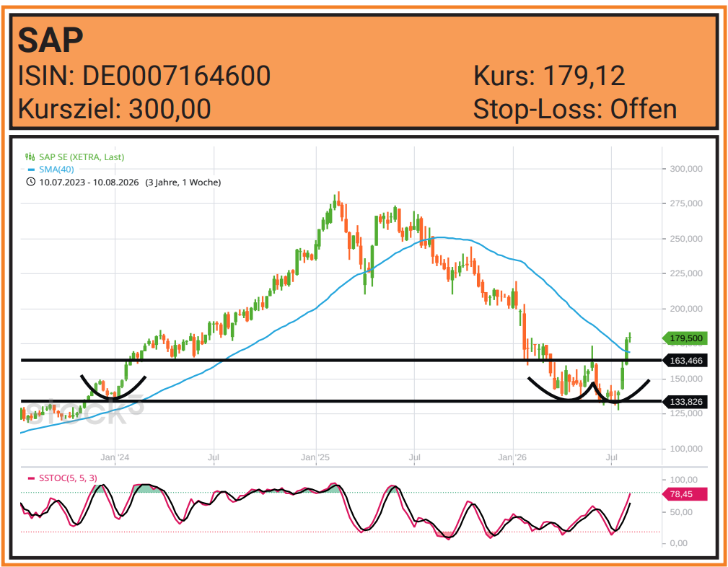Click the 0,00 stochastic axis label
The height and width of the screenshot is (567, 728).
click(x=679, y=543)
